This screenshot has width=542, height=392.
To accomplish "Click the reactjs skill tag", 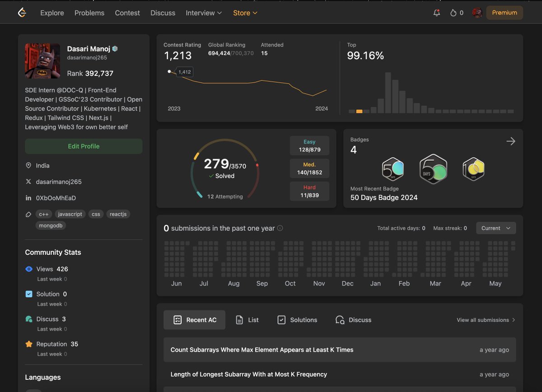I will (118, 214).
